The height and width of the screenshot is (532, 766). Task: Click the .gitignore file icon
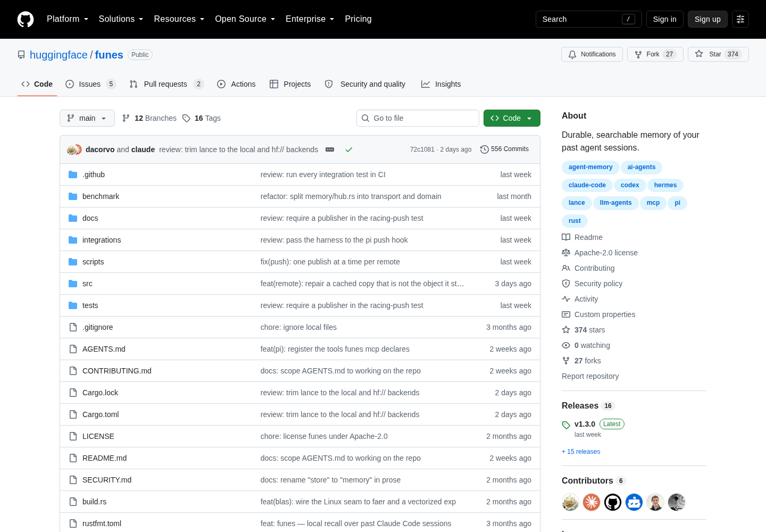tap(73, 327)
